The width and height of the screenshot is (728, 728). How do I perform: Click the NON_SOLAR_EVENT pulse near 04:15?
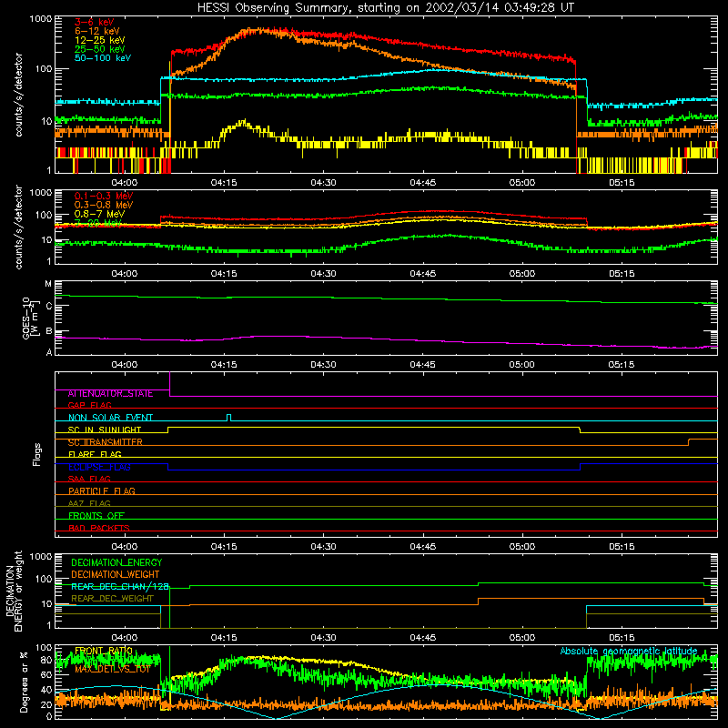(x=228, y=417)
